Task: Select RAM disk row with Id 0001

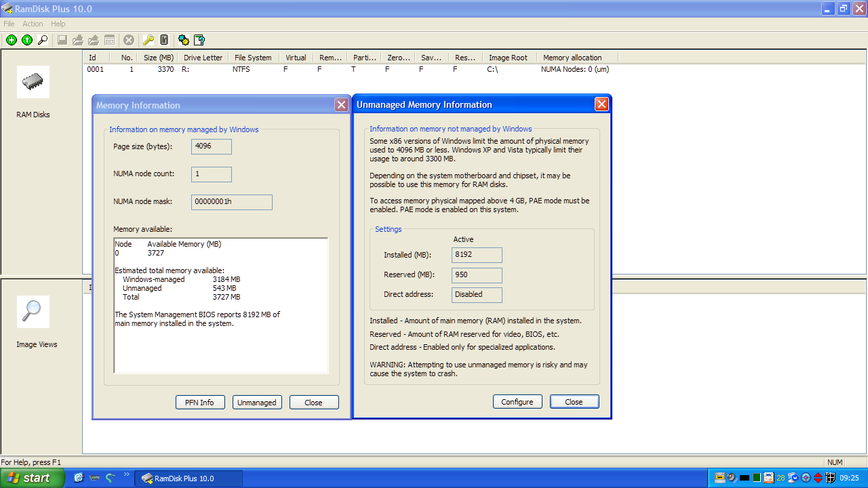Action: 475,69
